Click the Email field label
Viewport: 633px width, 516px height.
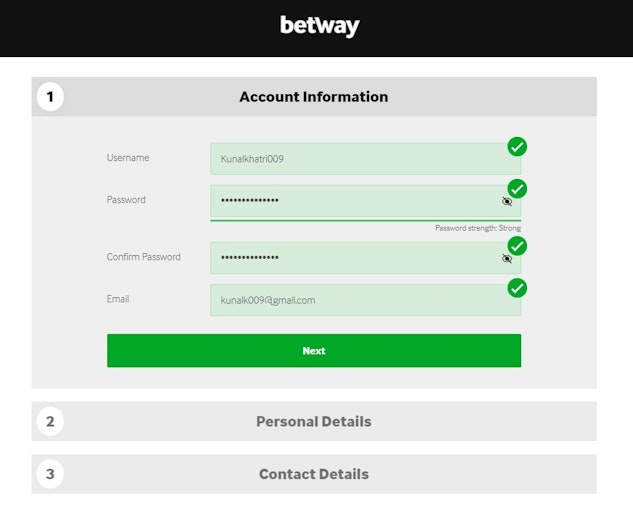coord(118,299)
